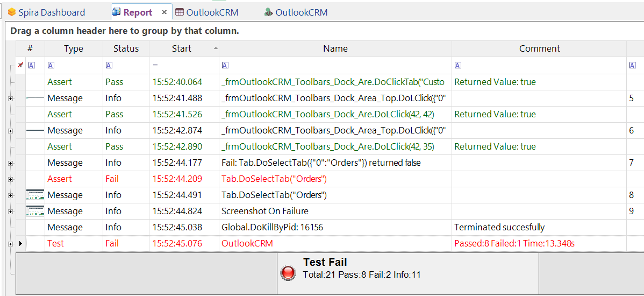This screenshot has height=296, width=644.
Task: Click the Name filter input field
Action: point(339,66)
